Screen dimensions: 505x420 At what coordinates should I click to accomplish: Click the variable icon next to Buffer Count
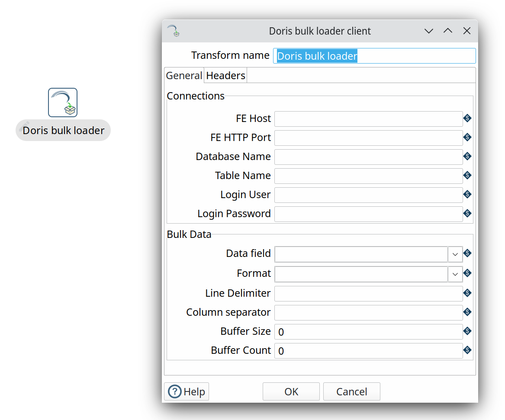point(467,350)
